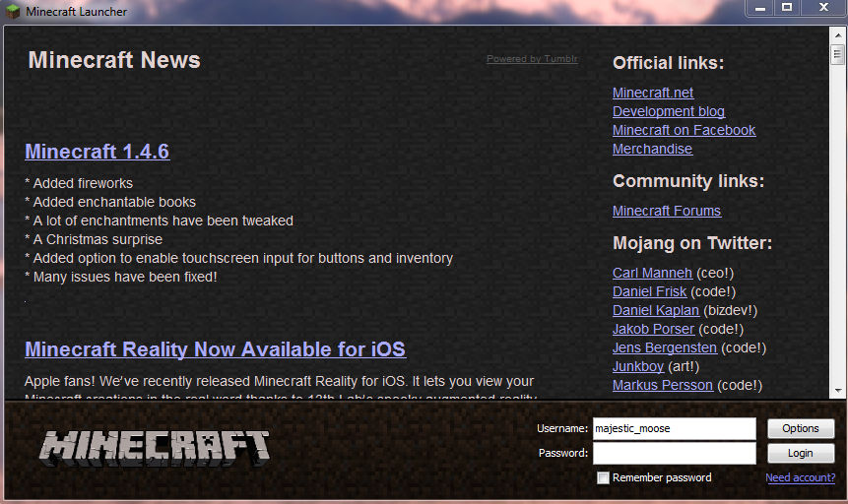Open Junkboy's Twitter link
Viewport: 848px width, 504px height.
[638, 366]
